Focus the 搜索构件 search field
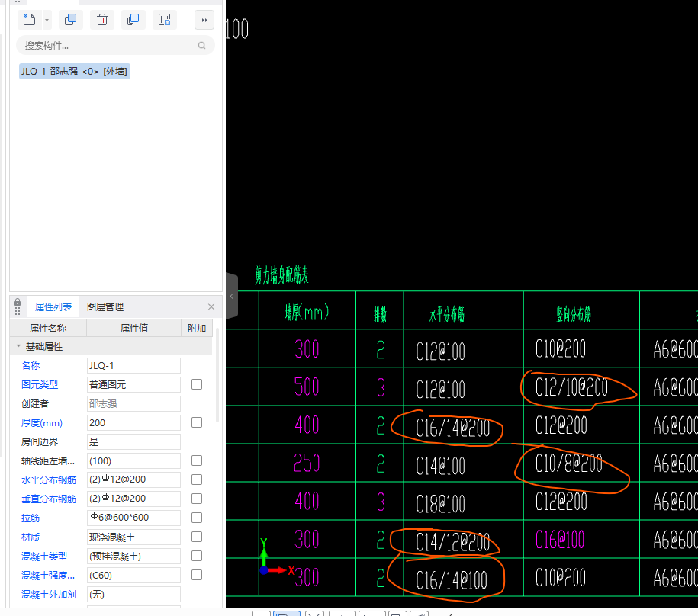The image size is (698, 616). coord(115,46)
